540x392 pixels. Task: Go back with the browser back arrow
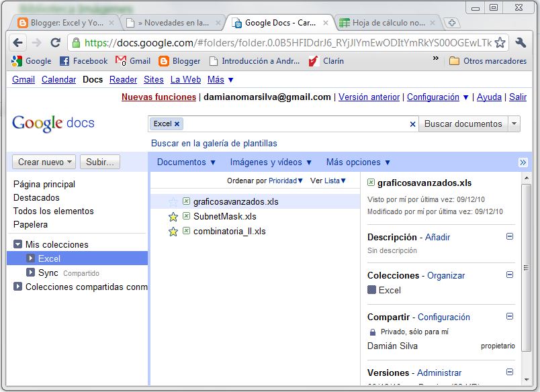[x=17, y=43]
